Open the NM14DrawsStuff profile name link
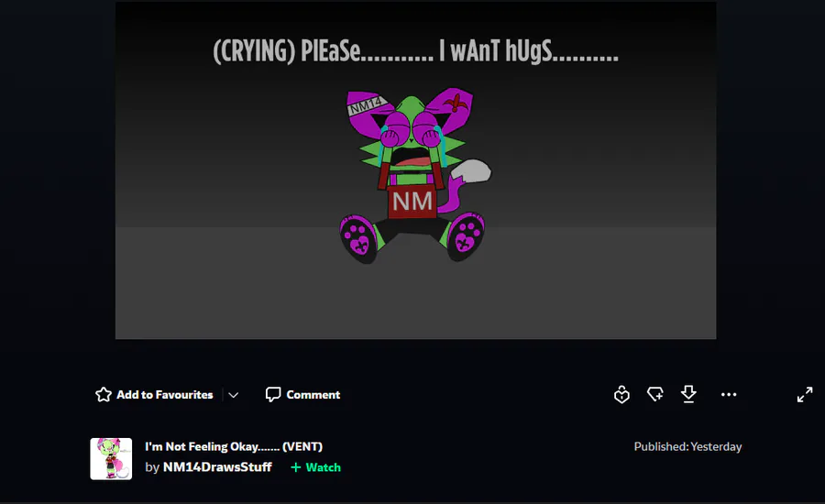Screen dimensions: 825x504 217,467
